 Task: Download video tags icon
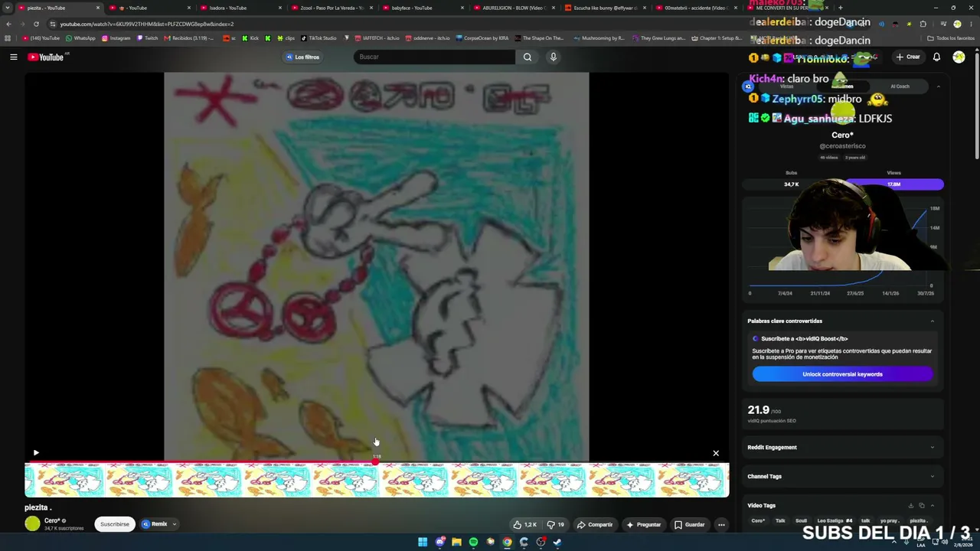pyautogui.click(x=910, y=505)
